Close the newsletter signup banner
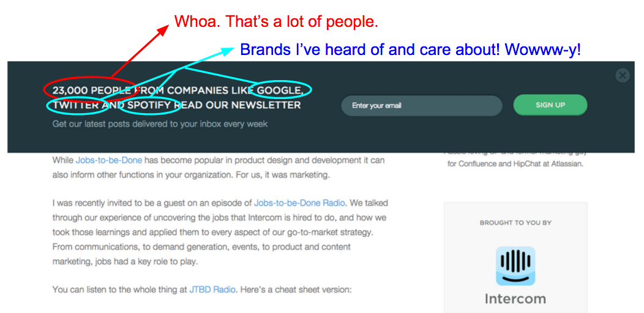644x313 pixels. coord(623,76)
